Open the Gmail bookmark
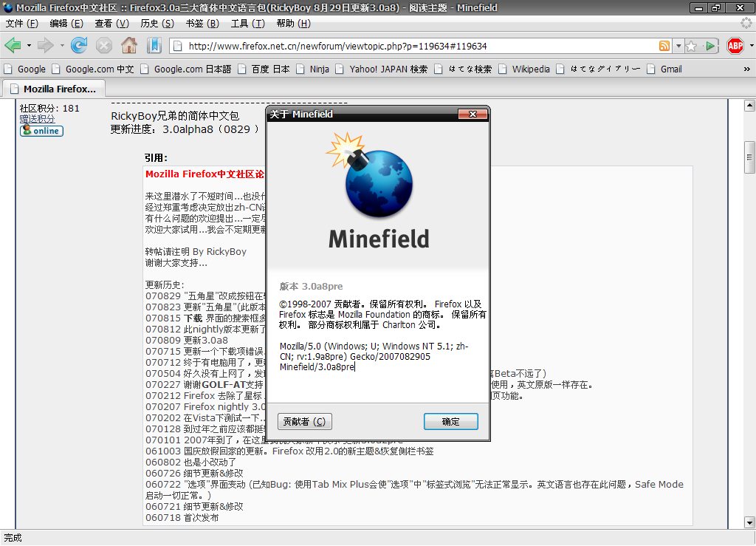This screenshot has width=756, height=546. (665, 69)
